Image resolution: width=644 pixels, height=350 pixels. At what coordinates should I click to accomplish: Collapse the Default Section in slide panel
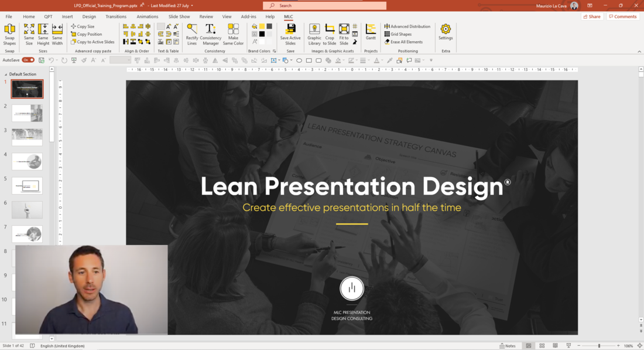[x=6, y=74]
